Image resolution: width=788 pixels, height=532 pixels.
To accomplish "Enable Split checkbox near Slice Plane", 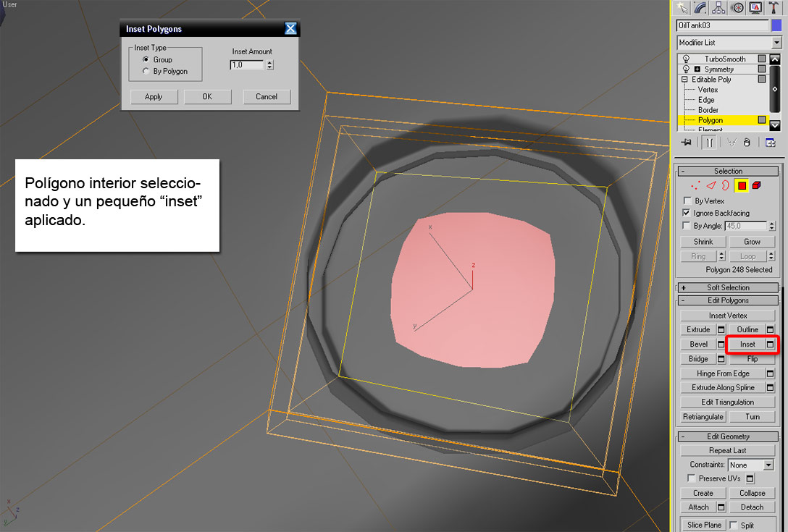I will (734, 525).
